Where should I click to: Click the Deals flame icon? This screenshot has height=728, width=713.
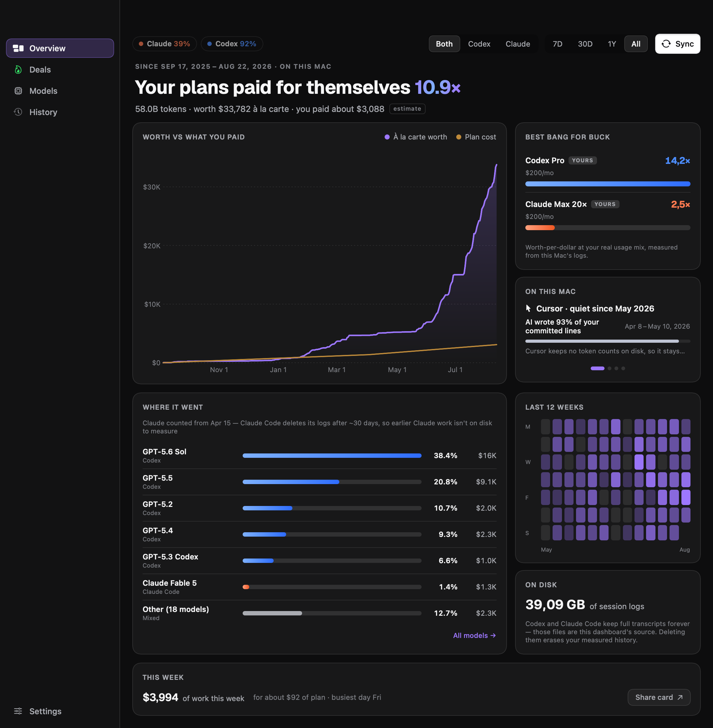[x=18, y=70]
